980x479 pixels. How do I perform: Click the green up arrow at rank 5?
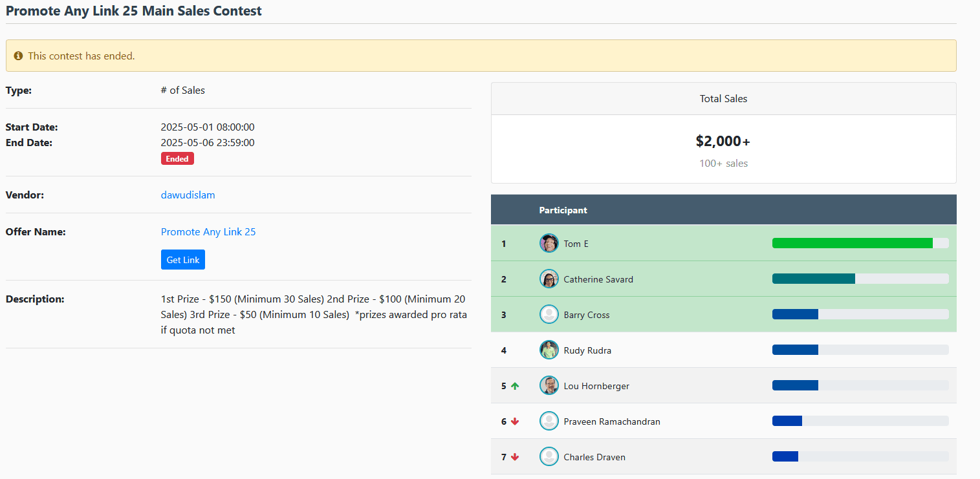(x=515, y=386)
